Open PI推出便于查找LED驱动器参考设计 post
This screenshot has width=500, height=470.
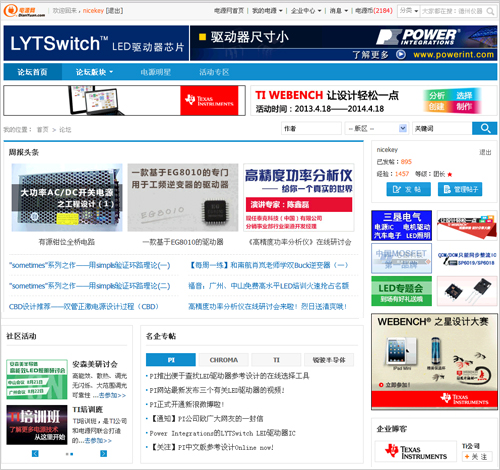pyautogui.click(x=229, y=376)
